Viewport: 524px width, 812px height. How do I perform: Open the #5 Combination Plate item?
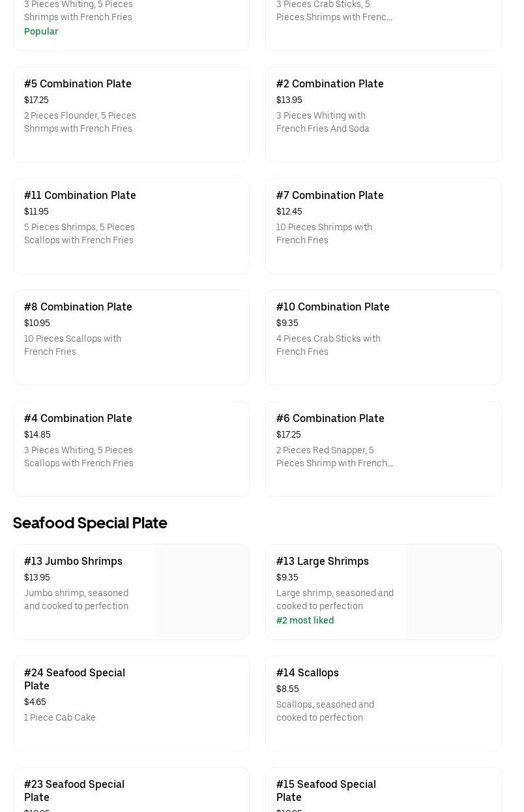coord(130,114)
